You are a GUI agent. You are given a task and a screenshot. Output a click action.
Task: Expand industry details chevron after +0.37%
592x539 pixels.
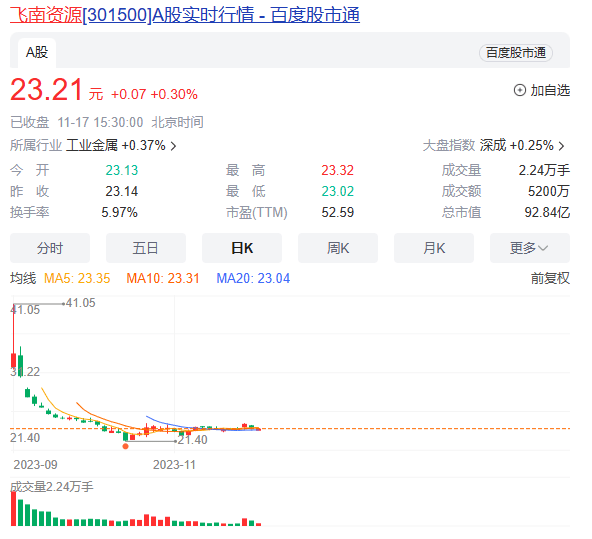(173, 146)
